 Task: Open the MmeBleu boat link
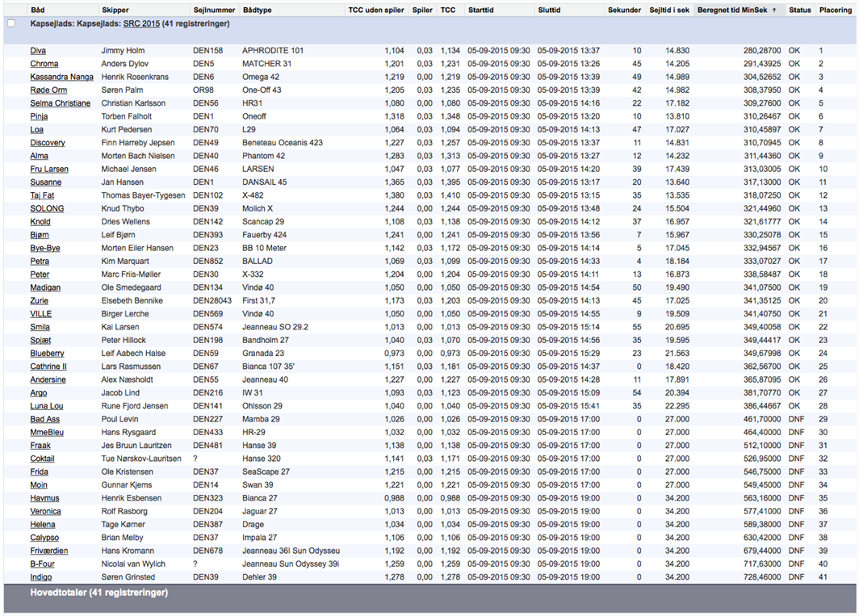(47, 432)
